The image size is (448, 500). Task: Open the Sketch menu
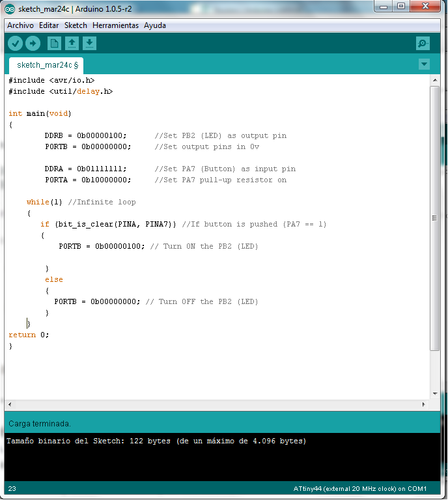[76, 25]
